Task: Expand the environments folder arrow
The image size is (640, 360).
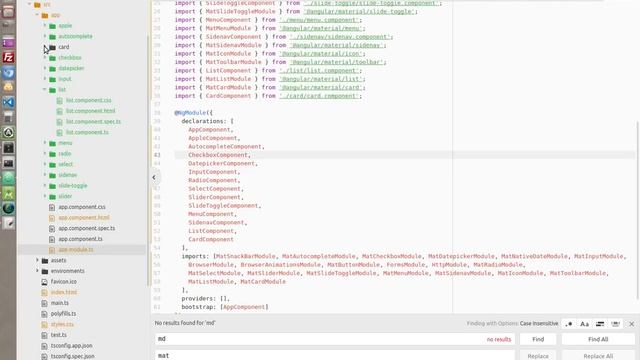Action: click(x=37, y=271)
